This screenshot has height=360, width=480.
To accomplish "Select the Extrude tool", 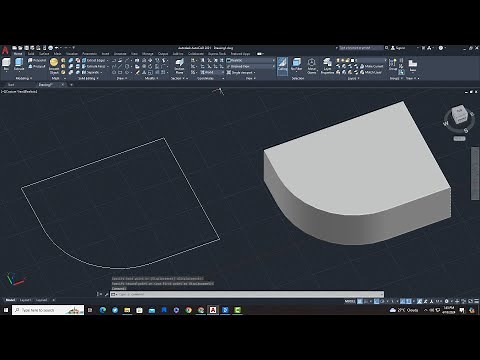I will 19,64.
